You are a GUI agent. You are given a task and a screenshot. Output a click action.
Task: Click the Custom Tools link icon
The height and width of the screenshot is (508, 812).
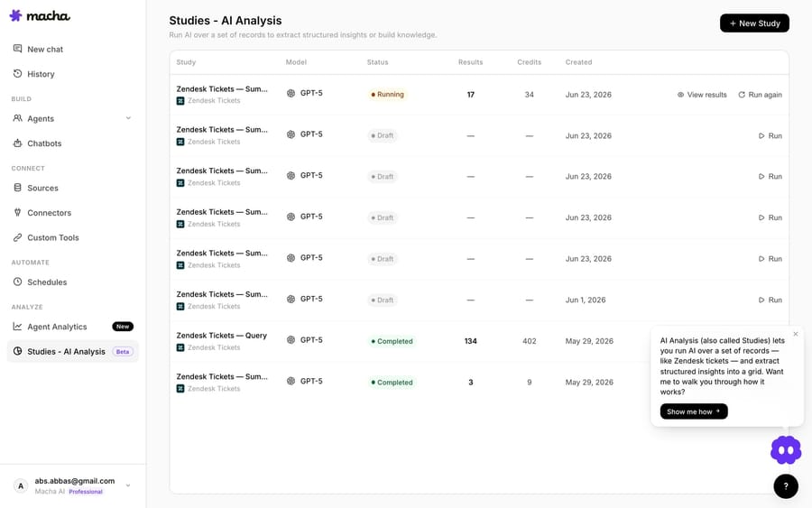pos(18,237)
